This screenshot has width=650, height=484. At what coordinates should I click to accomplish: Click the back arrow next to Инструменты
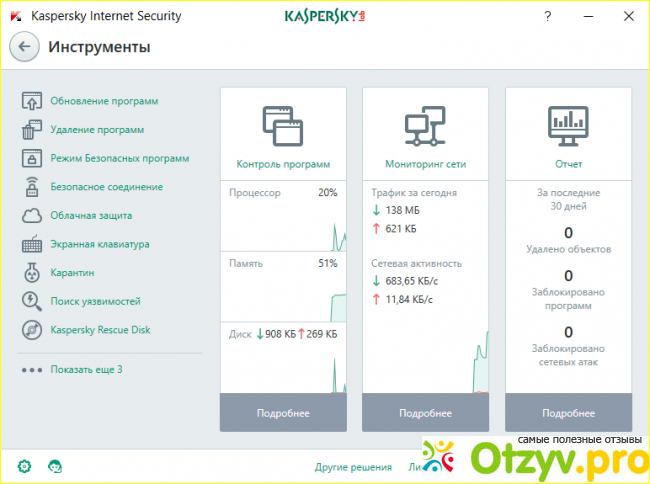pos(25,46)
